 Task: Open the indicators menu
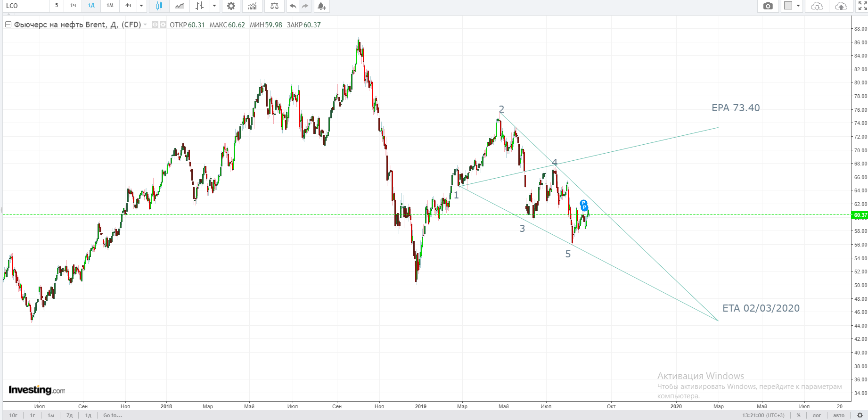point(253,6)
